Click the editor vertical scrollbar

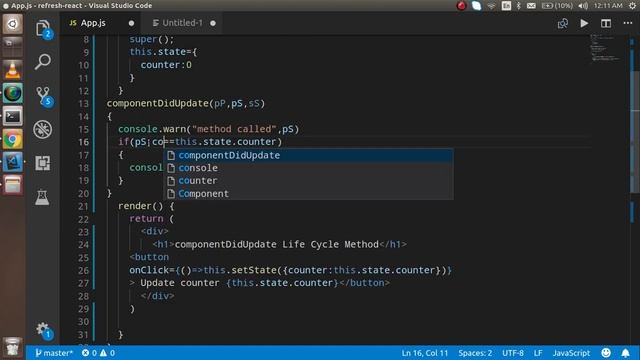pos(635,131)
